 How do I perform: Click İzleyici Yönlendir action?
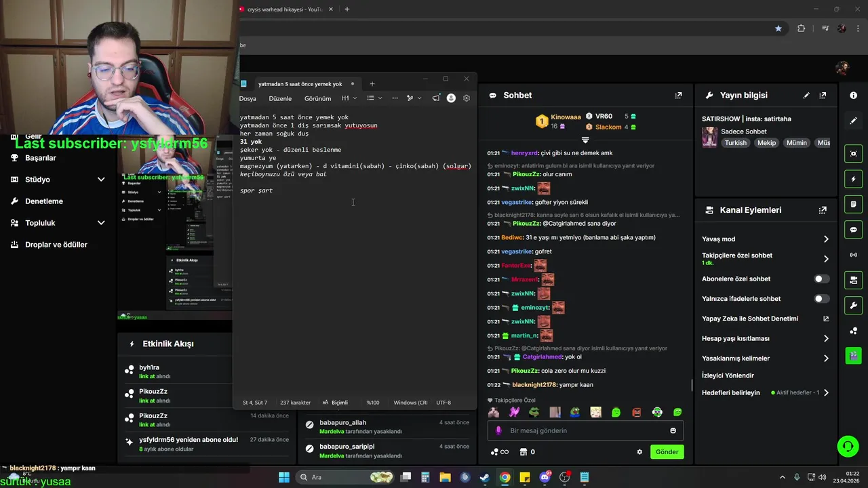tap(728, 375)
